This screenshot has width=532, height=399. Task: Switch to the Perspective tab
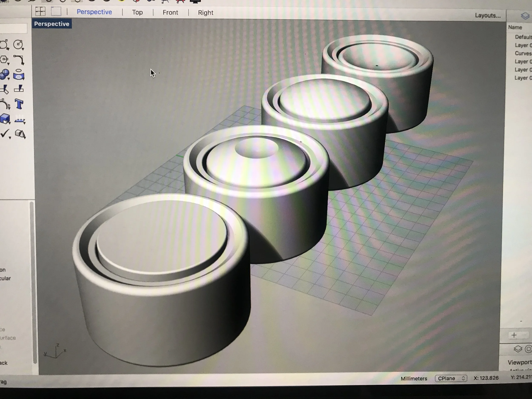pos(94,12)
